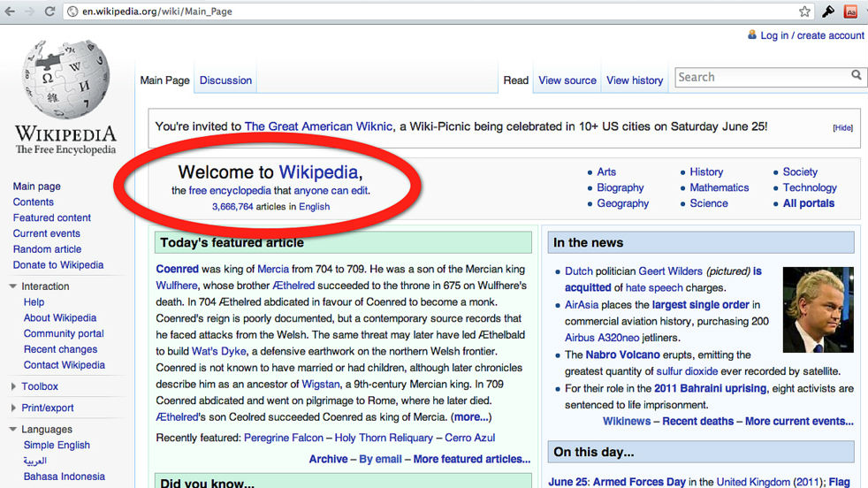This screenshot has width=868, height=488.
Task: Open the wrench settings menu icon
Action: tap(828, 11)
